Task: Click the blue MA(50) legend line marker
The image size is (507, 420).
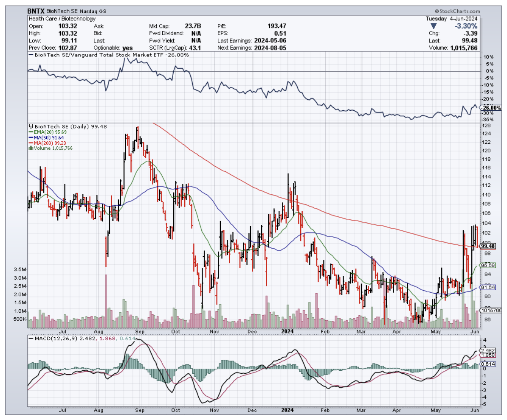Action: (31, 137)
